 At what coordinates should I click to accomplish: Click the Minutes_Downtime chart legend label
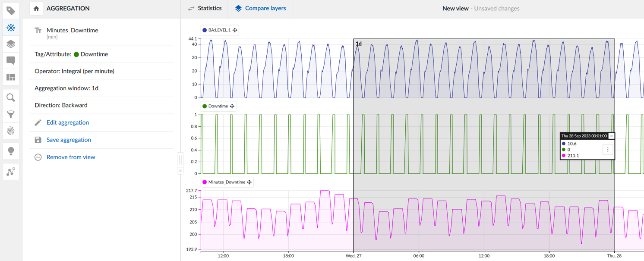click(227, 182)
